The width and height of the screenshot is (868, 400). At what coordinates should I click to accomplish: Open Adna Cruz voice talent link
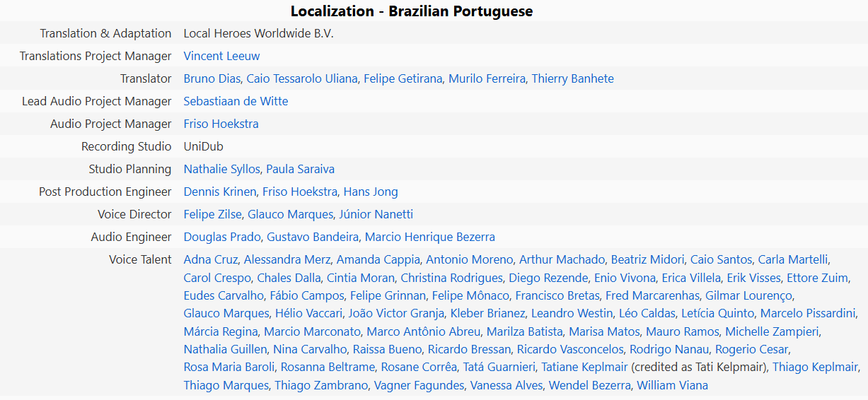[x=211, y=259]
